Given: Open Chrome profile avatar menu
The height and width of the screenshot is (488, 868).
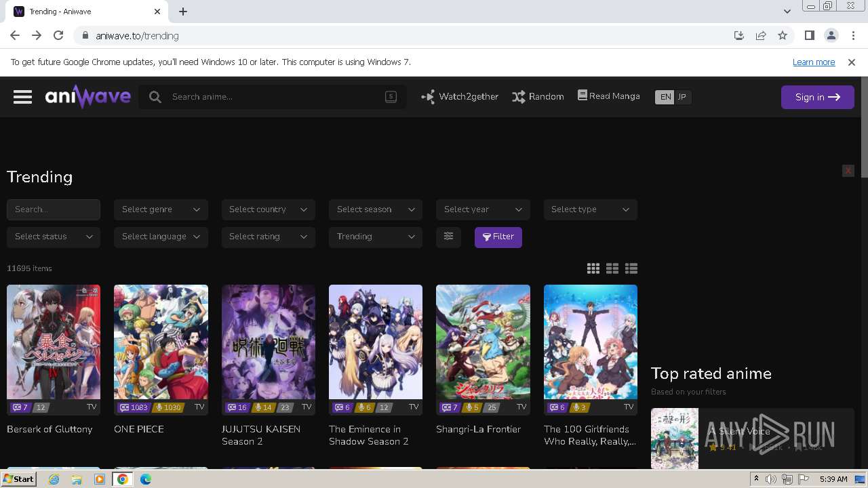Looking at the screenshot, I should (x=831, y=35).
